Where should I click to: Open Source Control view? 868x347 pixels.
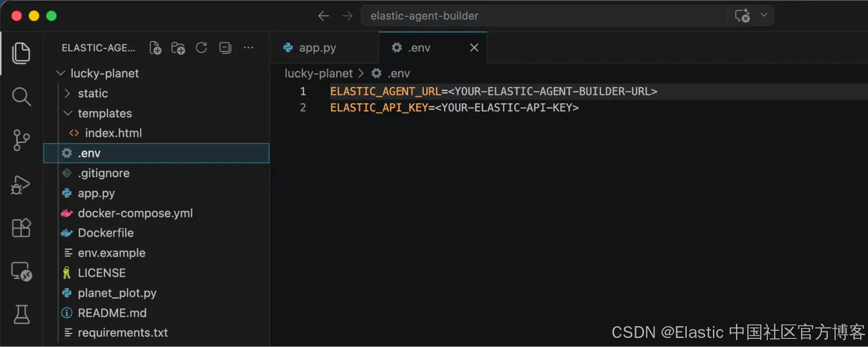pos(21,140)
